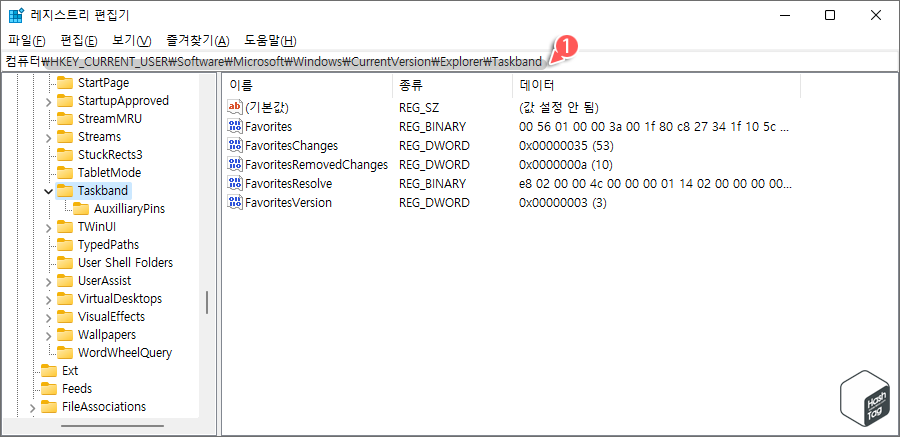Expand the Wallpapers key
The height and width of the screenshot is (437, 900).
pyautogui.click(x=49, y=335)
